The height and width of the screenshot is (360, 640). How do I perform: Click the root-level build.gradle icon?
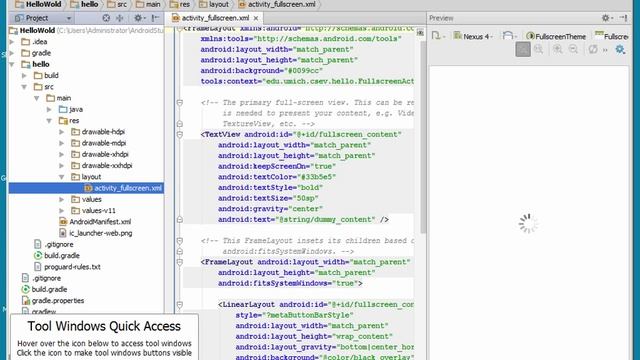tap(25, 289)
